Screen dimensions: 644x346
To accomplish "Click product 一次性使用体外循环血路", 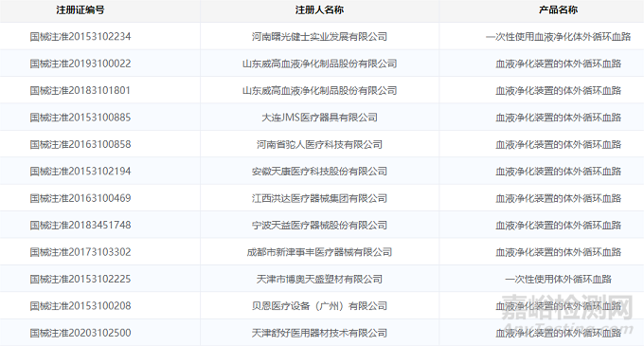I will click(558, 279).
